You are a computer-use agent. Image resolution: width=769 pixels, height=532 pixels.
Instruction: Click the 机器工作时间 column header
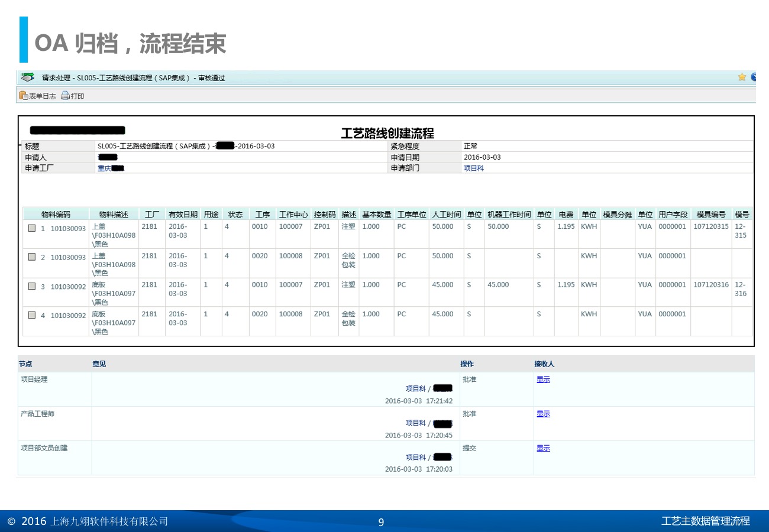[x=509, y=215]
